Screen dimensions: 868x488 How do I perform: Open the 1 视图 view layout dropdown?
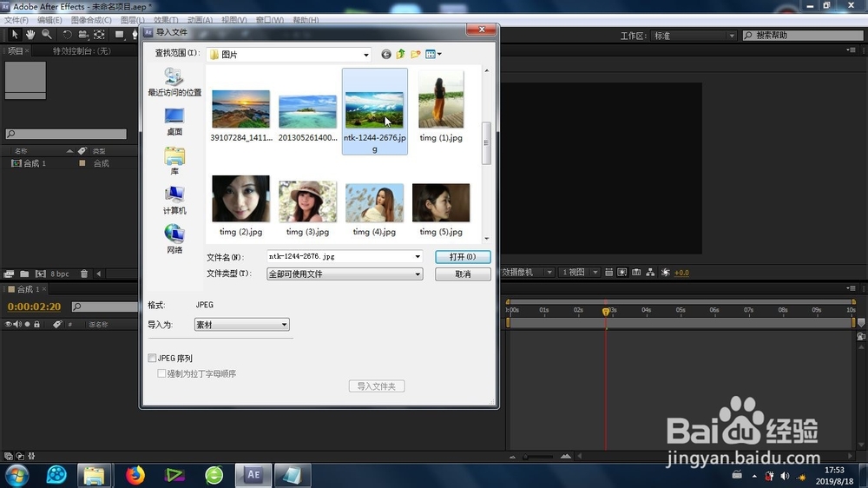tap(579, 273)
